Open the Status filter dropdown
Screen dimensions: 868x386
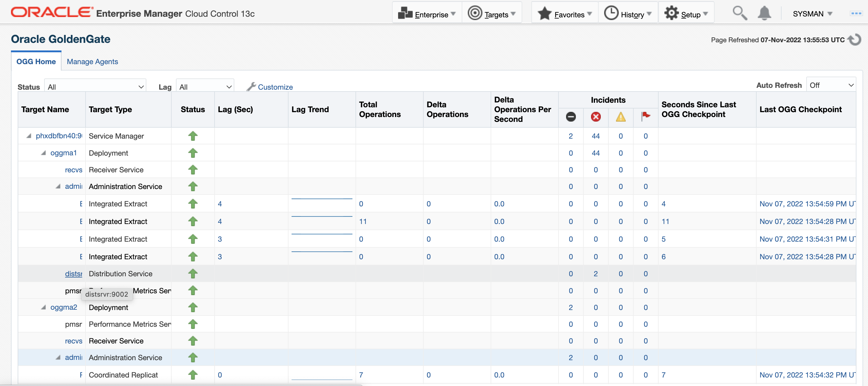pos(95,86)
